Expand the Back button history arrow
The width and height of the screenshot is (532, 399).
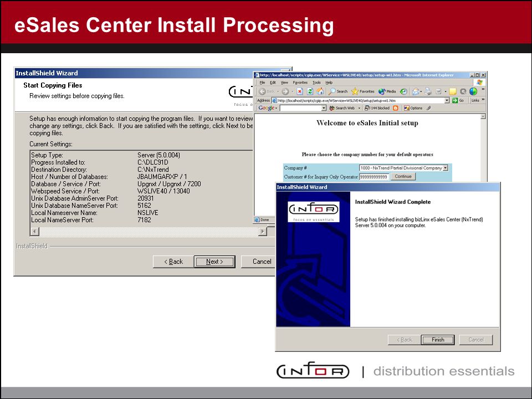[x=278, y=91]
